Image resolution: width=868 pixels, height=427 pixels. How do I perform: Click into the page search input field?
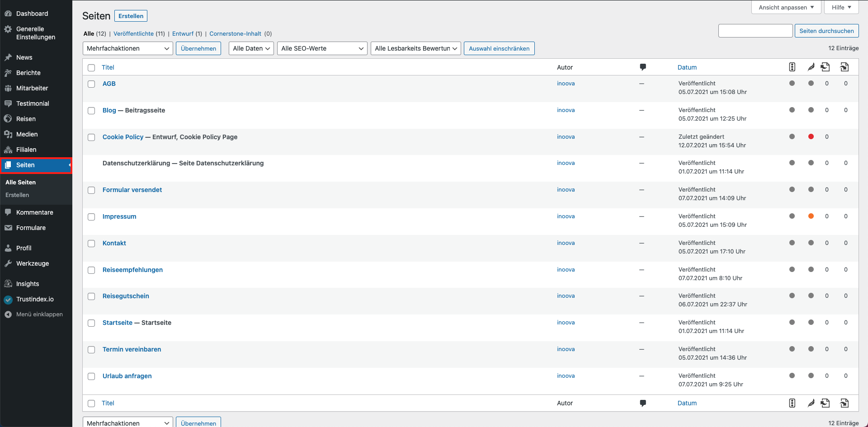click(x=755, y=31)
